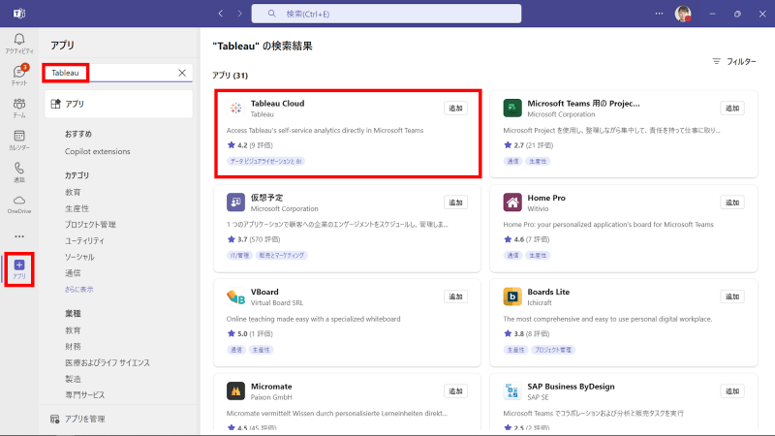Open the おすすめ section
This screenshot has width=775, height=436.
click(x=78, y=134)
